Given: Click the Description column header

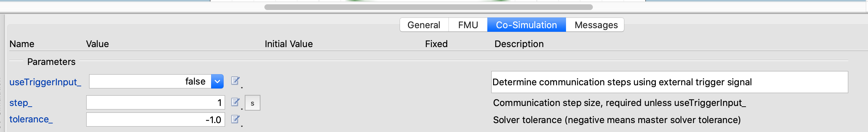Looking at the screenshot, I should click(x=519, y=44).
